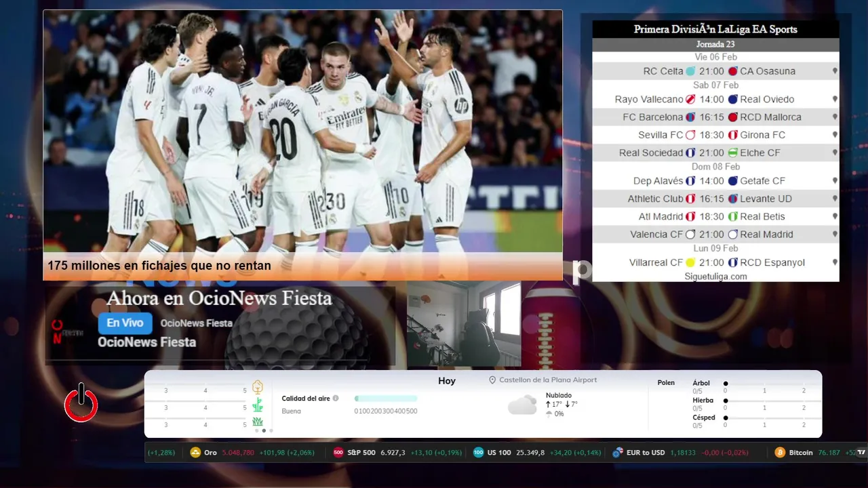Click the Atl Madrid badge
The width and height of the screenshot is (868, 488).
[690, 216]
